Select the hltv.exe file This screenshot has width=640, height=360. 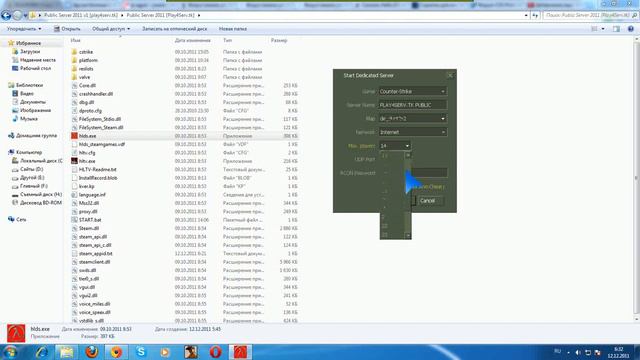point(87,161)
